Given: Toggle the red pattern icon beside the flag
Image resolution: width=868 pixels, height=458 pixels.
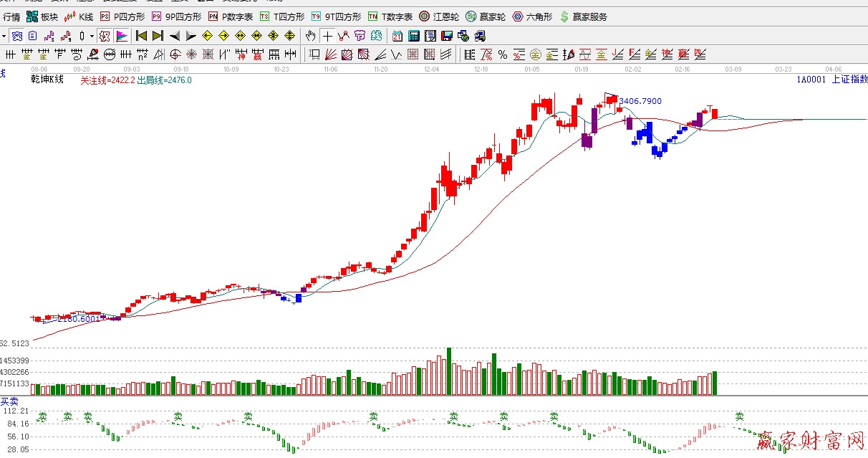Looking at the screenshot, I should [105, 36].
